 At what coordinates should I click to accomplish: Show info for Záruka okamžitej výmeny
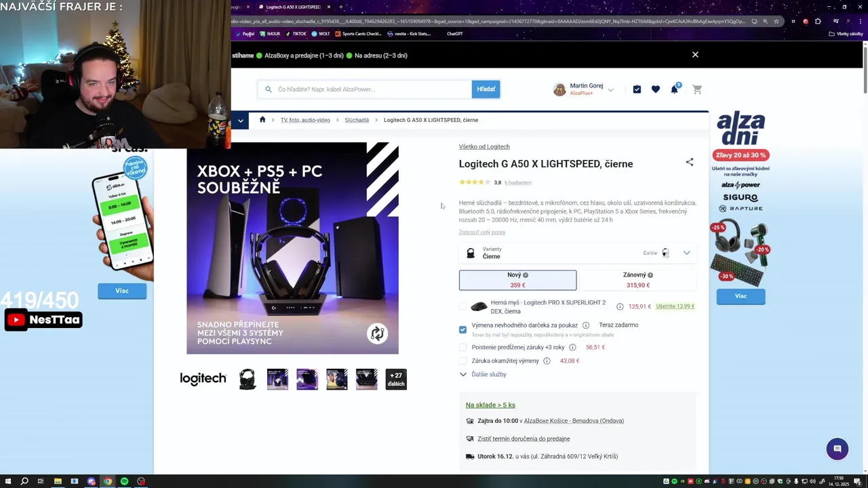coord(547,361)
